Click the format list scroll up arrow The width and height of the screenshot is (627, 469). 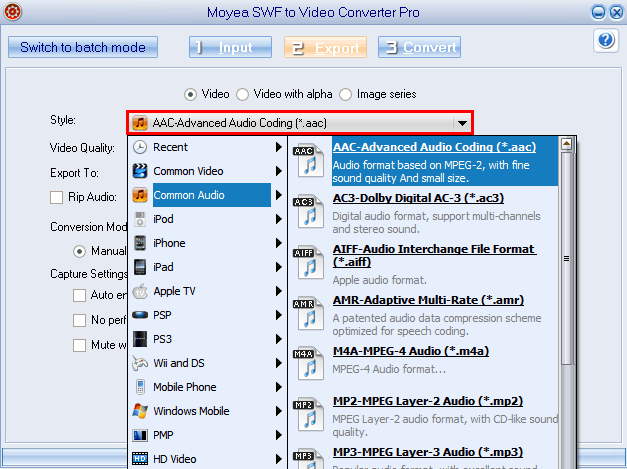pyautogui.click(x=566, y=144)
